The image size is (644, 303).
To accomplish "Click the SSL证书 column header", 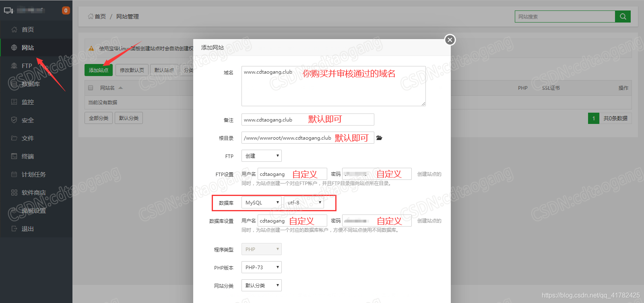I will click(x=551, y=88).
